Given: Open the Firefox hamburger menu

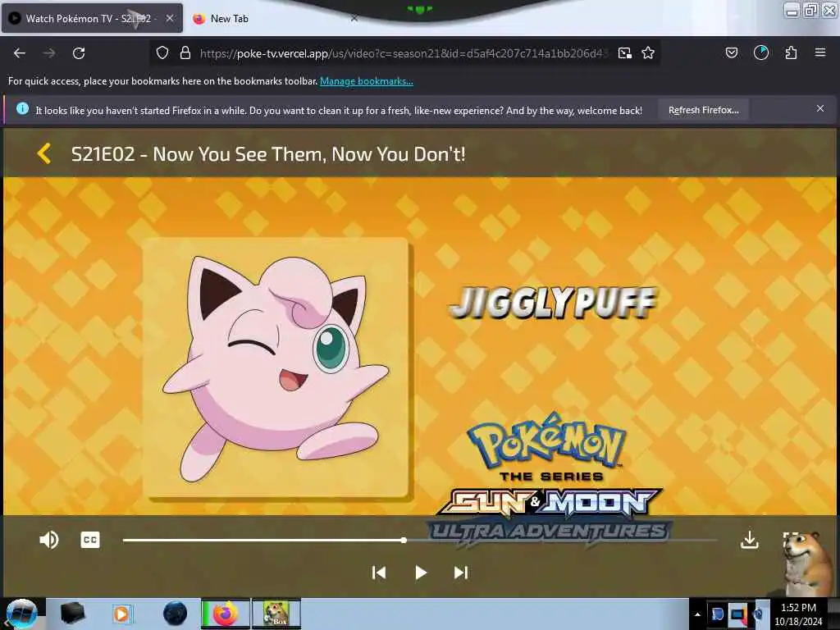Looking at the screenshot, I should tap(820, 52).
